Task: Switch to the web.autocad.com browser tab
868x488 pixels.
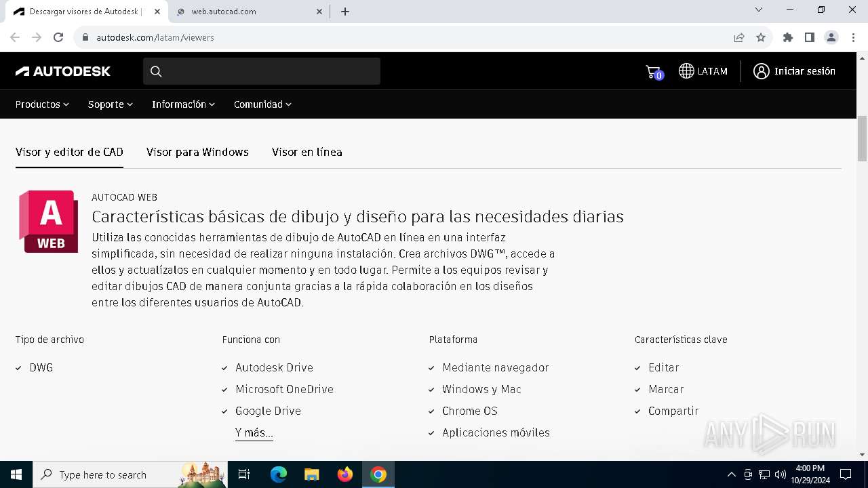Action: [248, 12]
